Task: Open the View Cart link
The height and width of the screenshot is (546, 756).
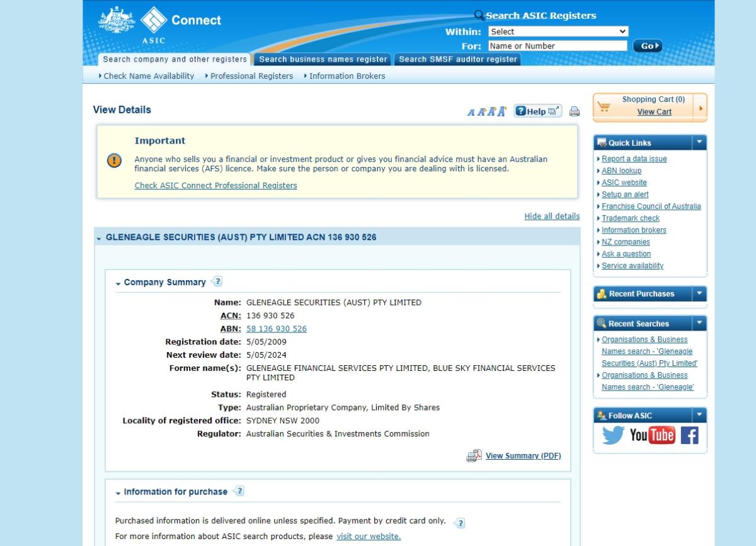Action: point(654,112)
